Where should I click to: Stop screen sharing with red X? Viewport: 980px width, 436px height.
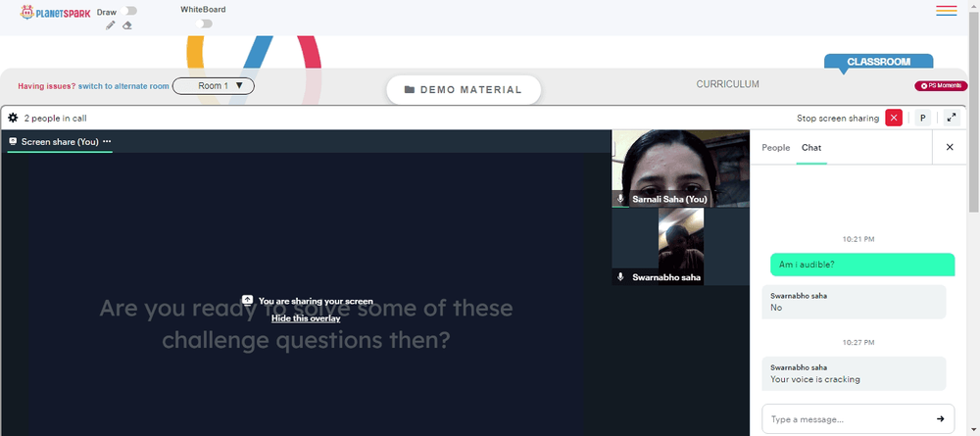click(x=894, y=118)
